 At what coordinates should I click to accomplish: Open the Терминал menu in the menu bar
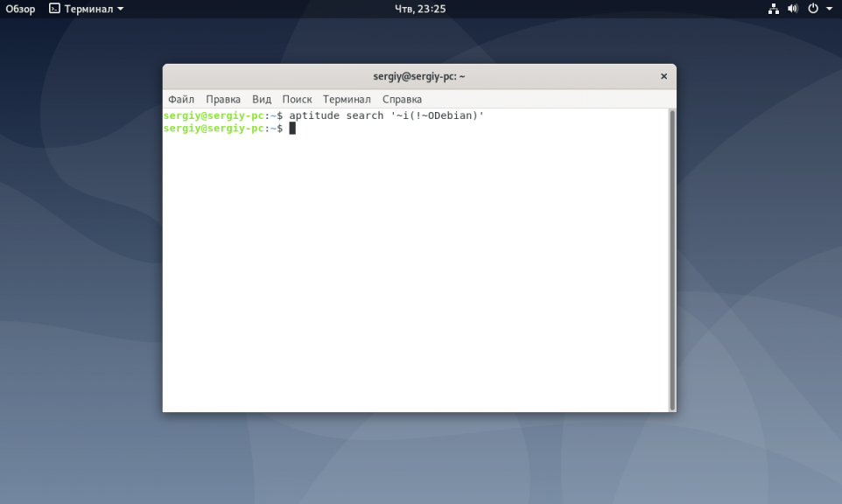tap(347, 100)
